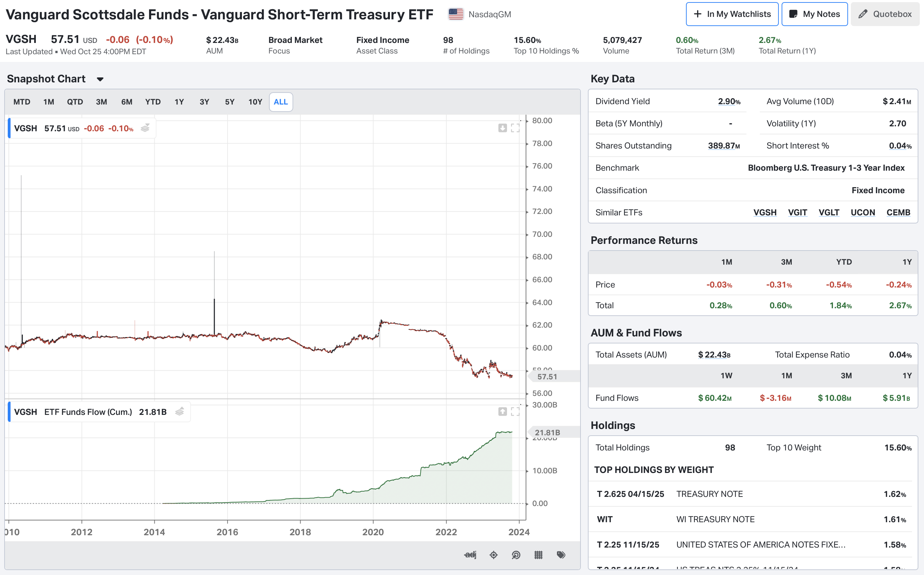Click the 57.51 price axis marker
The height and width of the screenshot is (575, 924).
(x=553, y=377)
